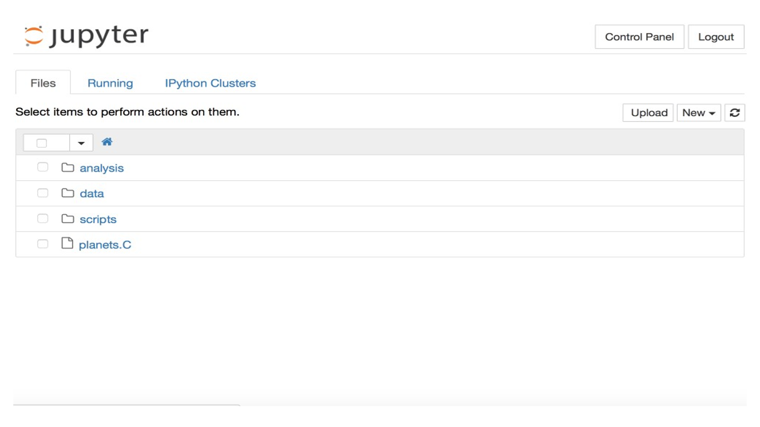Click the data folder icon
This screenshot has height=427, width=760.
(67, 193)
